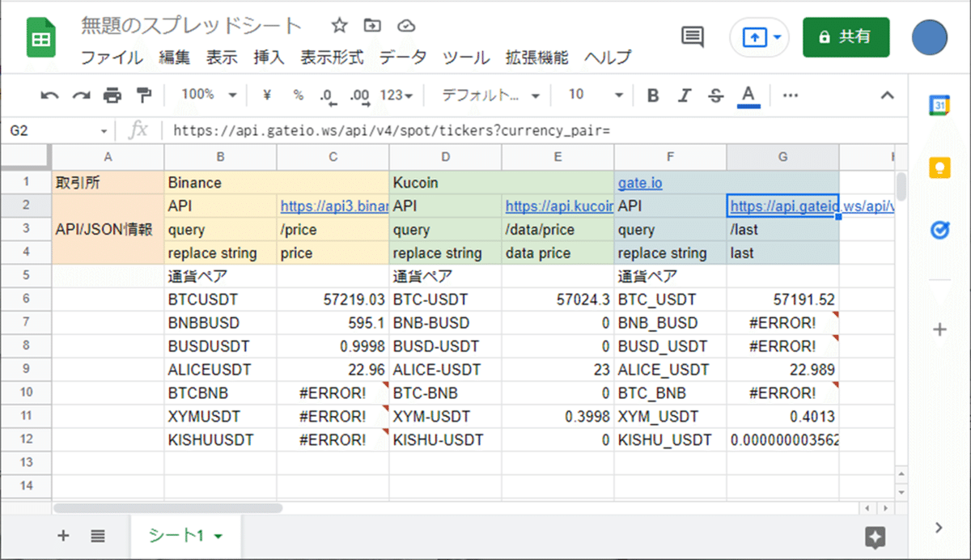Open the 123 number format dropdown

coord(396,95)
